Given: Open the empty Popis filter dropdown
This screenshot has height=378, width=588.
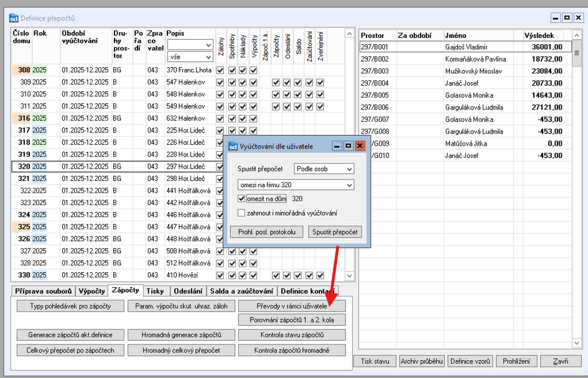Looking at the screenshot, I should (190, 45).
